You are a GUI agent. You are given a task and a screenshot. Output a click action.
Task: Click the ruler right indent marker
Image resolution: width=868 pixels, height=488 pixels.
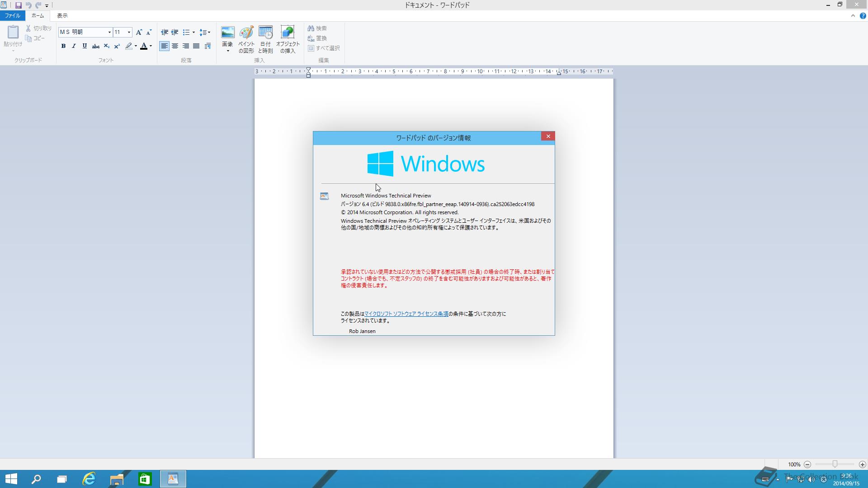click(x=559, y=72)
